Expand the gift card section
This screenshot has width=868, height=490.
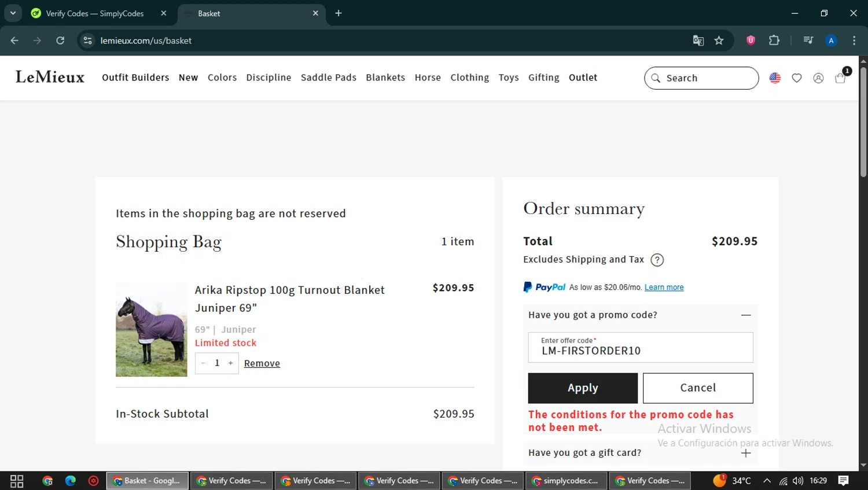pos(746,453)
